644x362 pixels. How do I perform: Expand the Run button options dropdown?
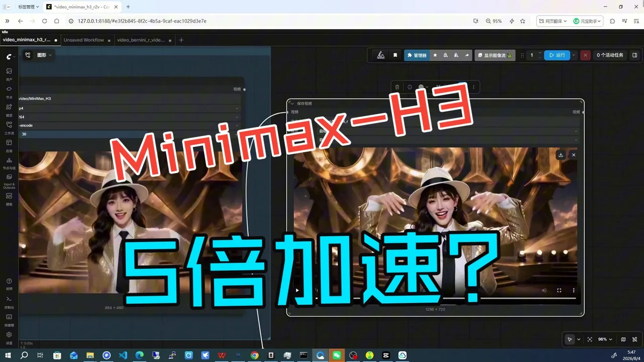tap(574, 55)
